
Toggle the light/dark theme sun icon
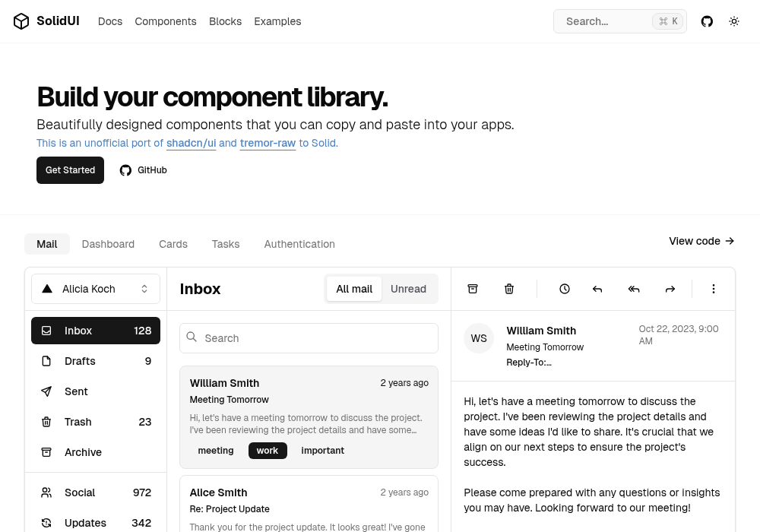click(734, 21)
